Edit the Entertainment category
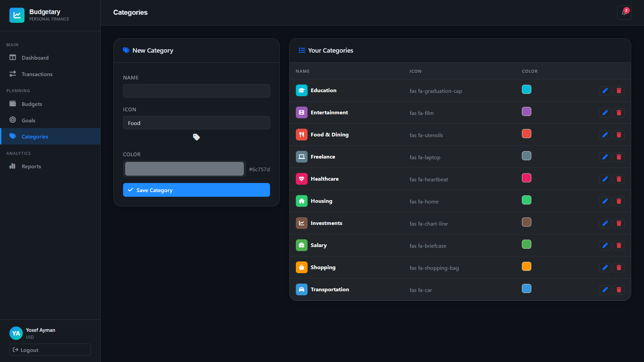This screenshot has height=362, width=644. coord(605,113)
